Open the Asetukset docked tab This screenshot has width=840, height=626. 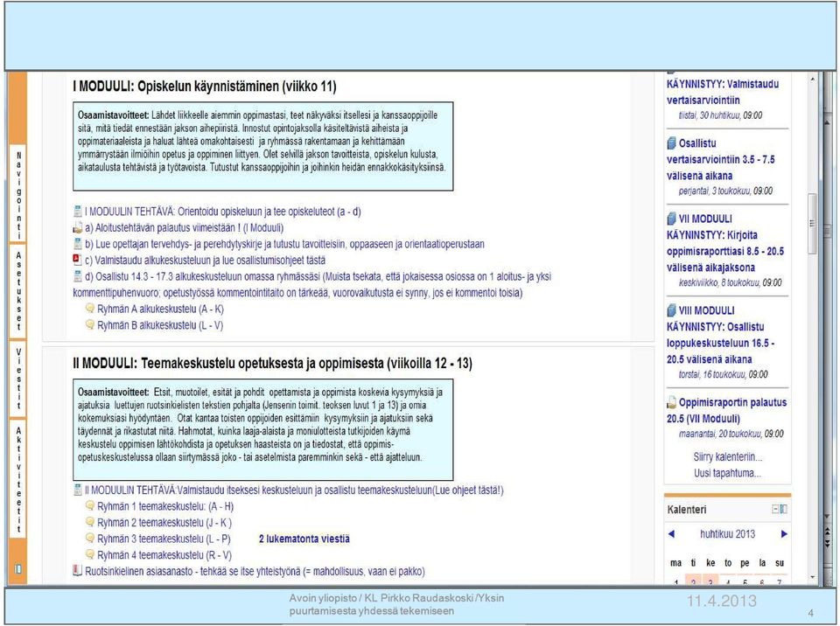point(18,292)
